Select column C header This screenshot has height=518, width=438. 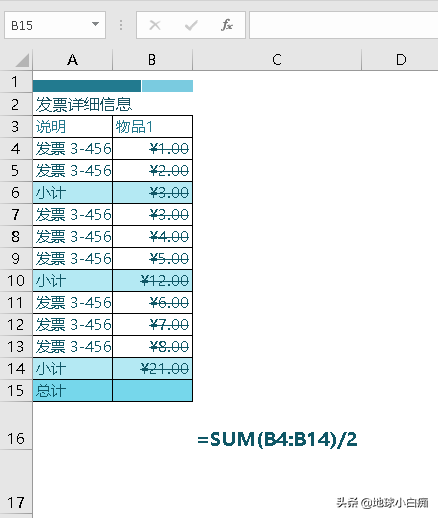[277, 60]
